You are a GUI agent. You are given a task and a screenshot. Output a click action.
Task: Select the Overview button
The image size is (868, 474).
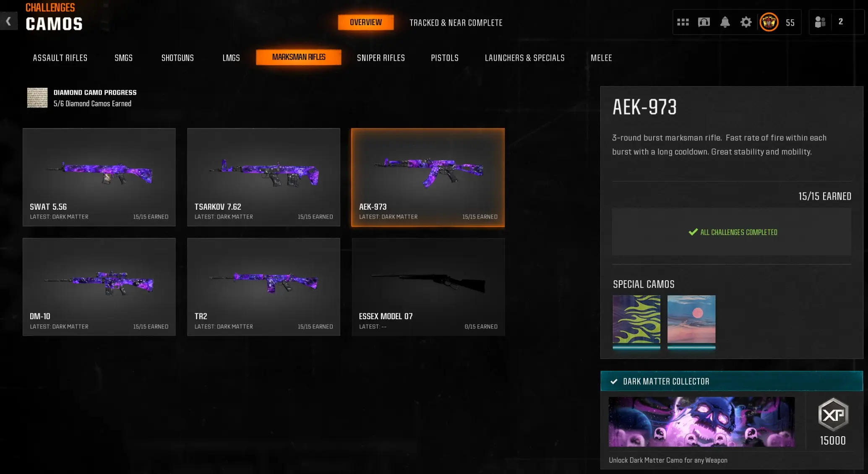click(x=366, y=22)
